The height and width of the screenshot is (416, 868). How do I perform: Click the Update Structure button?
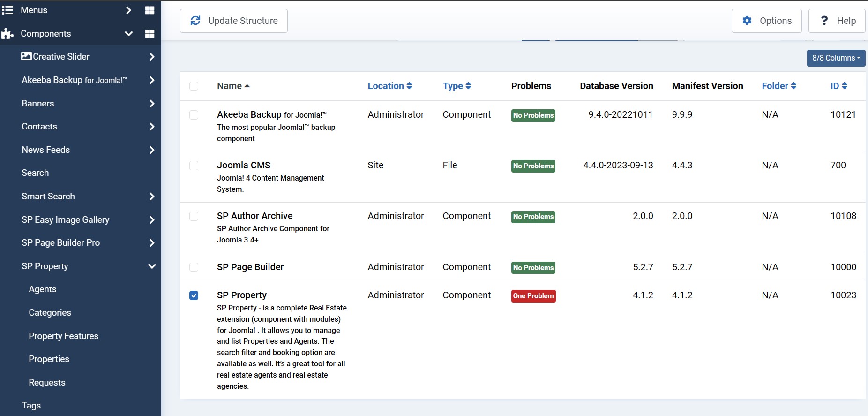click(x=233, y=21)
